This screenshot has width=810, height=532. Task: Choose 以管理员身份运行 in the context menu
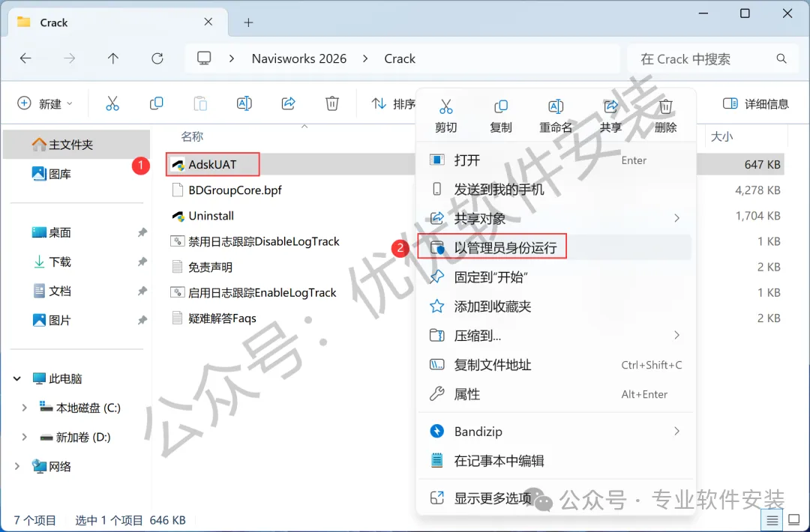point(556,248)
